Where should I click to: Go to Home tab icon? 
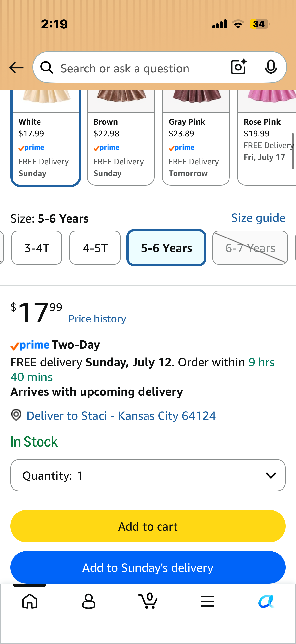(30, 601)
